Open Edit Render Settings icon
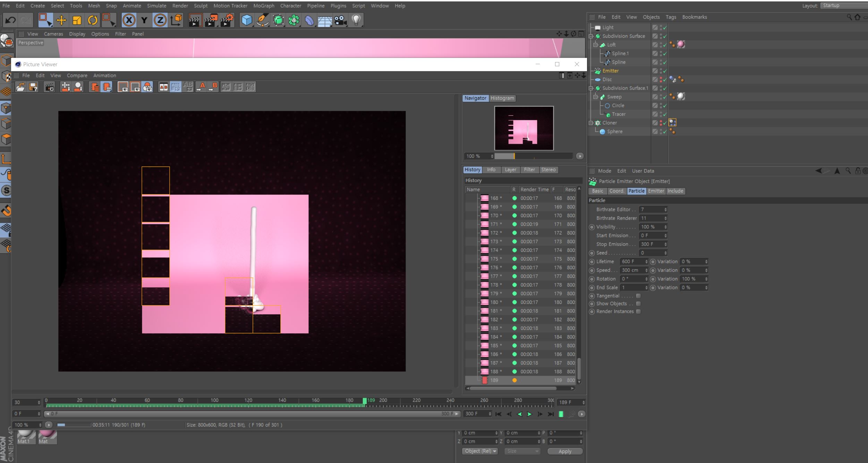The width and height of the screenshot is (868, 463). [227, 20]
